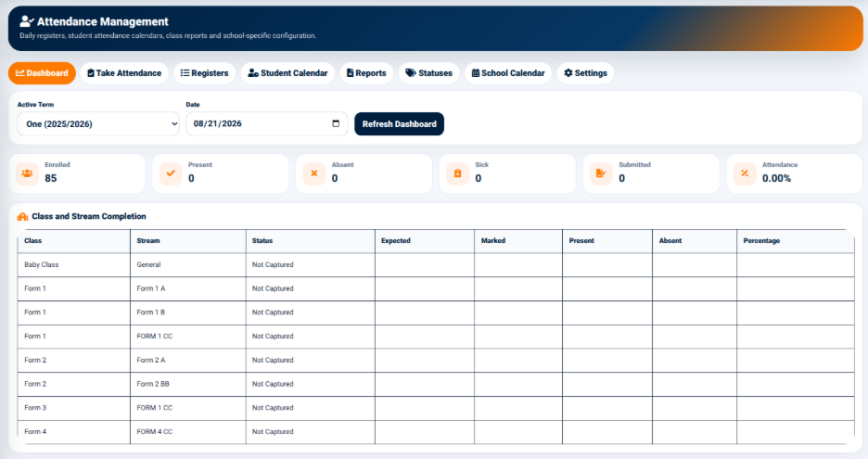
Task: Go to the Student Calendar tab
Action: [287, 73]
